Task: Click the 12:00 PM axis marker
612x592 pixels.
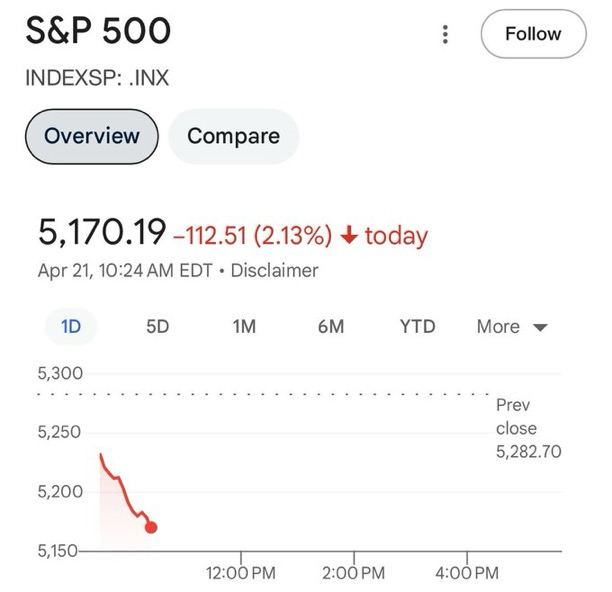Action: click(x=241, y=573)
